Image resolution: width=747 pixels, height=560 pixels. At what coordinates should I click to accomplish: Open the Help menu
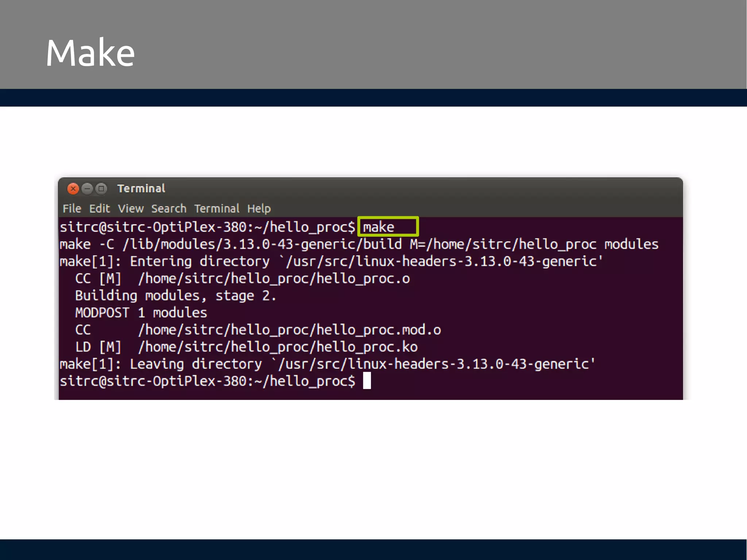(259, 209)
